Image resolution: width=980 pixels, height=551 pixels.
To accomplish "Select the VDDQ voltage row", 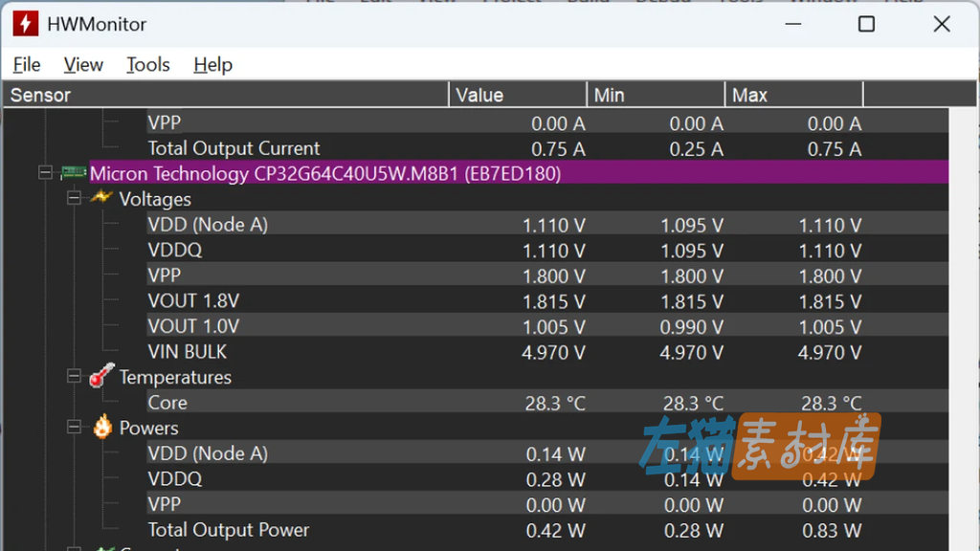I will point(547,250).
